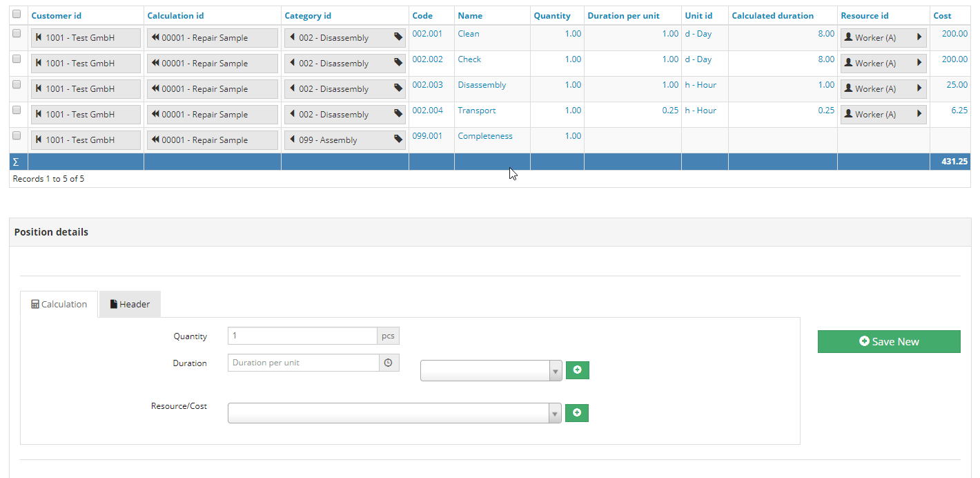Image resolution: width=980 pixels, height=478 pixels.
Task: Open calculation 00001 - Repair Sample in Check row
Action: (x=213, y=64)
